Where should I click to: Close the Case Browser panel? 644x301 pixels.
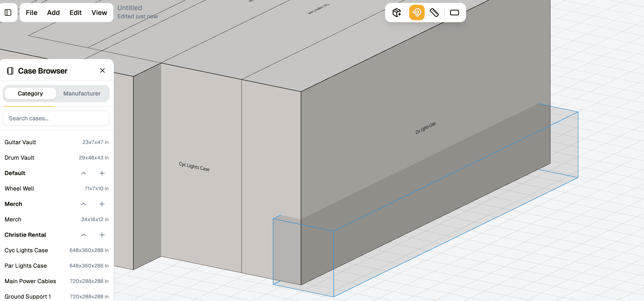tap(102, 71)
